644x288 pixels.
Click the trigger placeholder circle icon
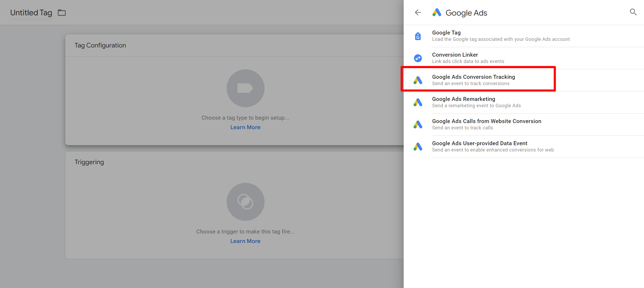click(x=245, y=202)
